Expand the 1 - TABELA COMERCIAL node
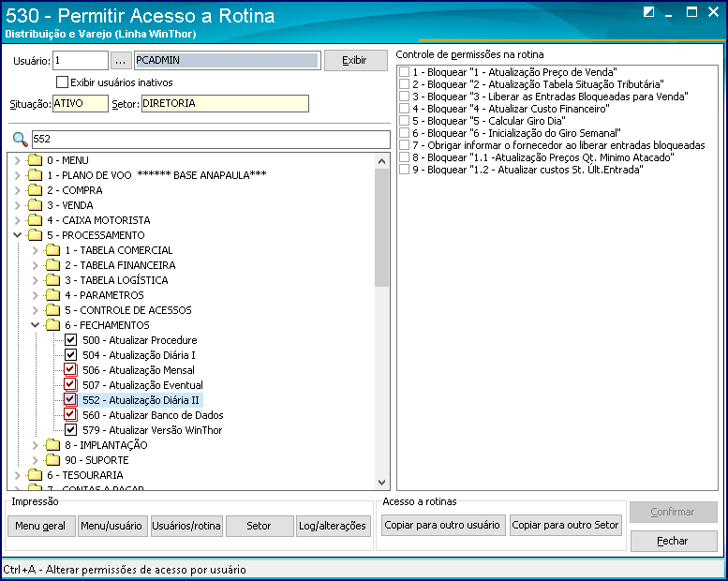 [36, 250]
